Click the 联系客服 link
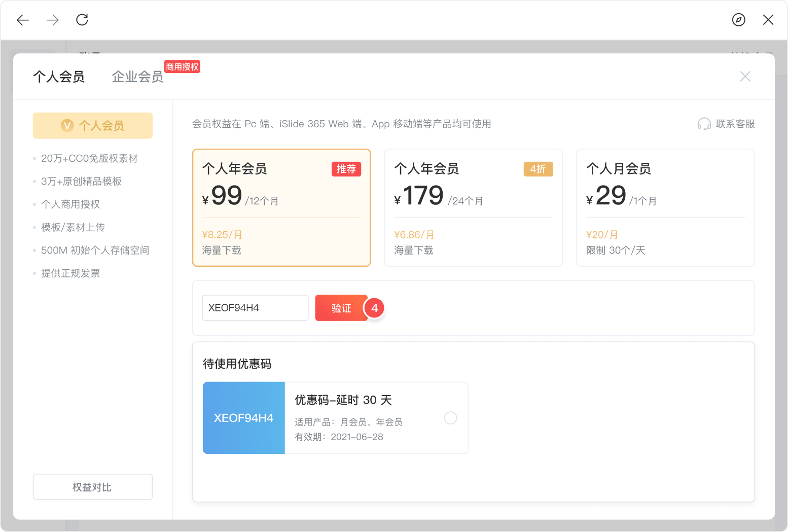The image size is (788, 532). point(735,124)
